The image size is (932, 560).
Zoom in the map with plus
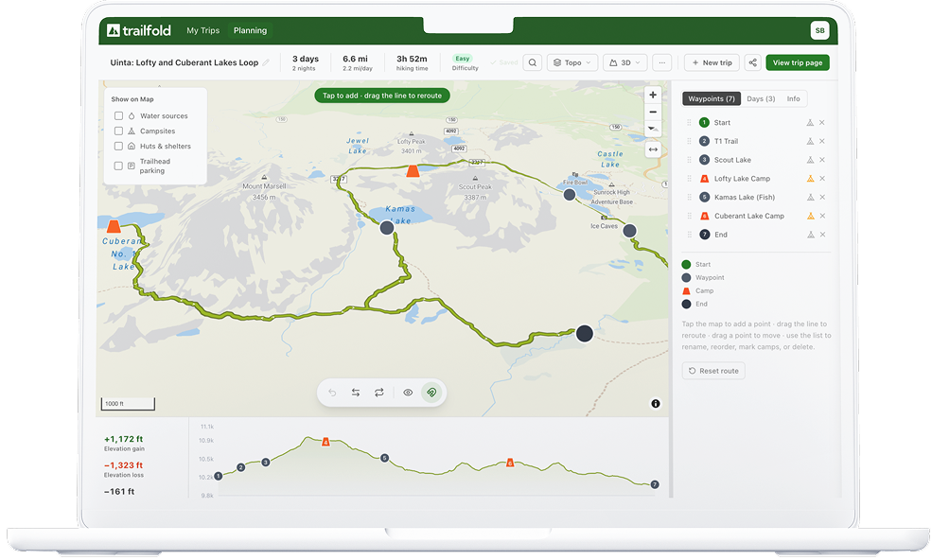pos(653,95)
